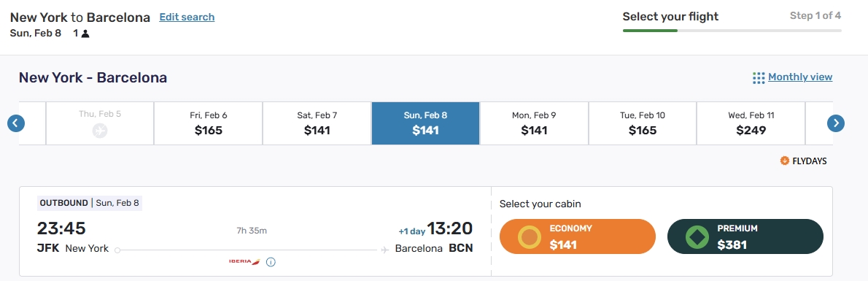Select the Premium cabin for $381
This screenshot has width=868, height=281.
click(x=745, y=236)
